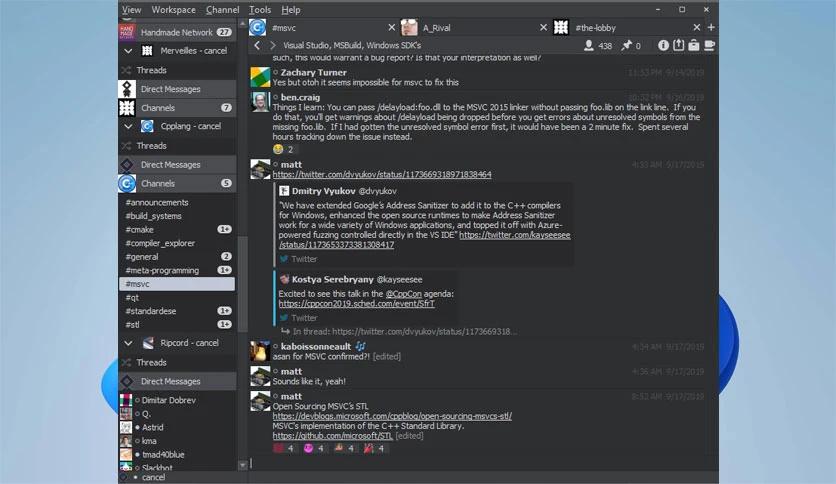Select the #standardese channel
Image resolution: width=836 pixels, height=484 pixels.
(177, 311)
